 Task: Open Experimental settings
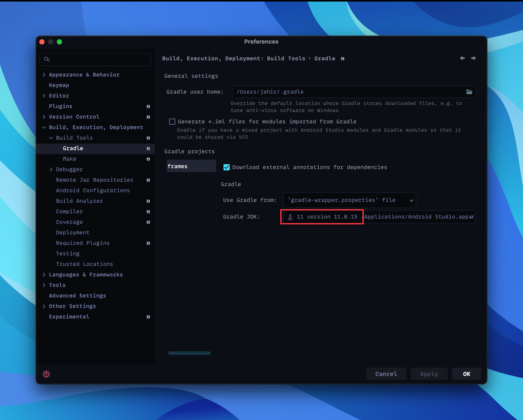pyautogui.click(x=69, y=317)
